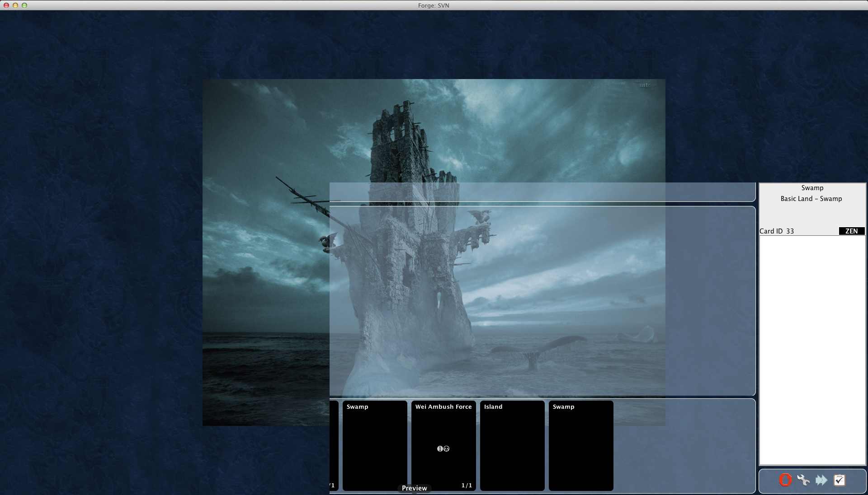Close the Forge window with red button
868x495 pixels.
tap(6, 5)
